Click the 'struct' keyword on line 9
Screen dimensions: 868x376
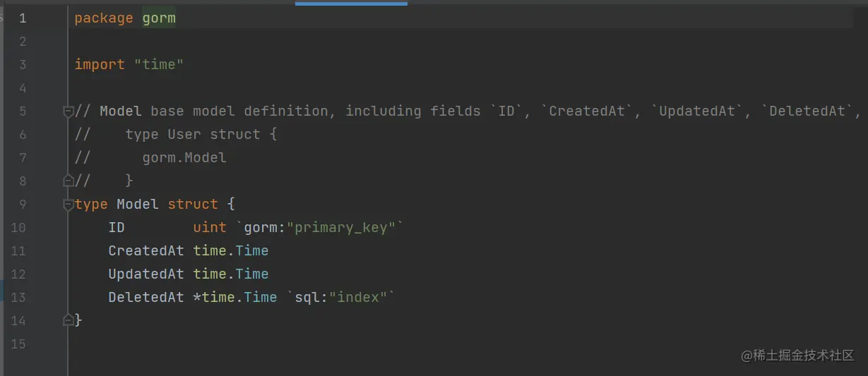tap(193, 204)
